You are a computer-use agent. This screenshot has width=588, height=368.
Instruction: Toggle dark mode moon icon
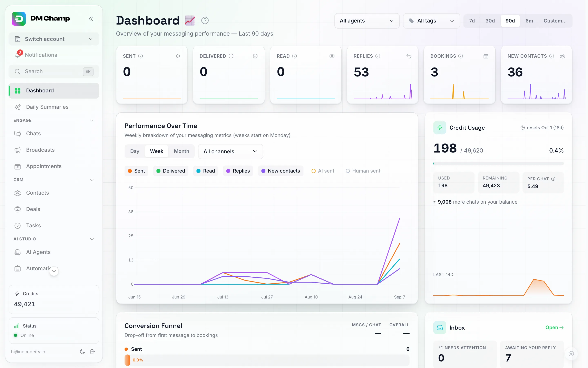pyautogui.click(x=82, y=351)
